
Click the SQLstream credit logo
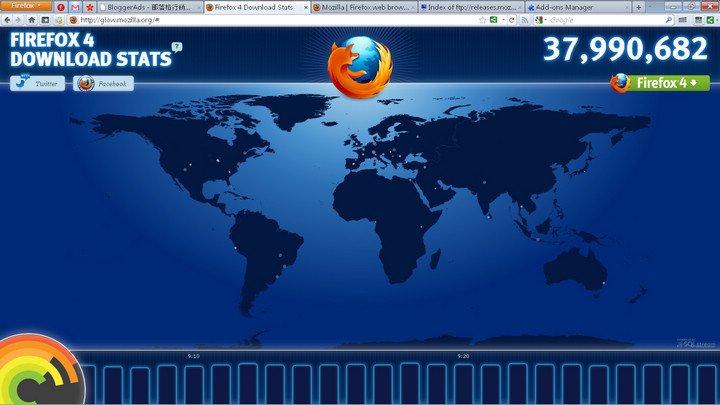[696, 343]
